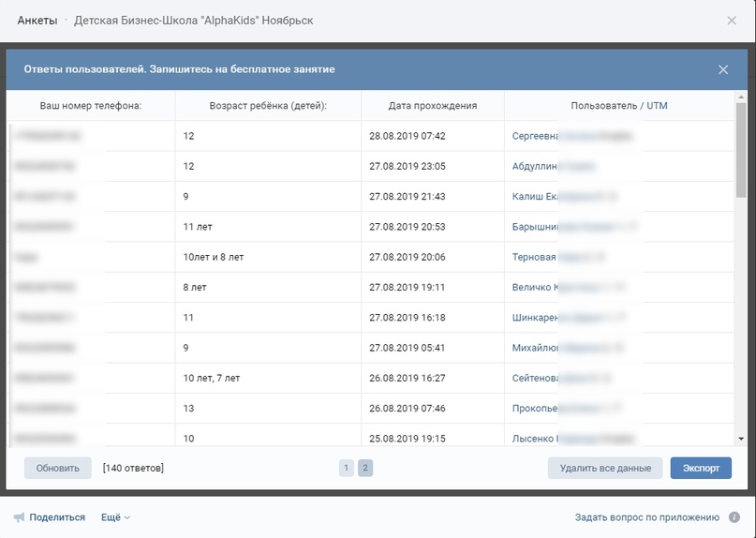Click scrollbar up arrow in answers table
756x538 pixels.
(x=741, y=97)
